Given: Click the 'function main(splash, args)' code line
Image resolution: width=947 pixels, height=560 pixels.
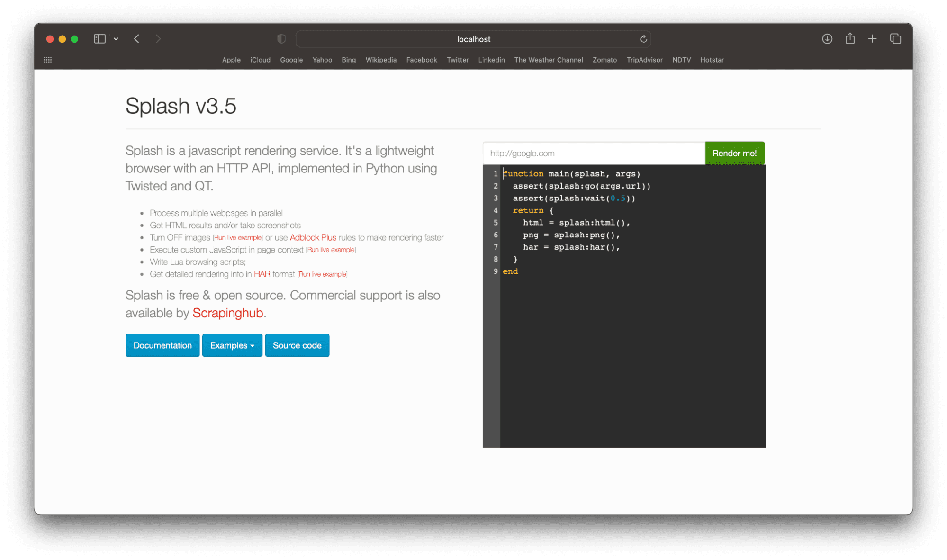Looking at the screenshot, I should [571, 174].
